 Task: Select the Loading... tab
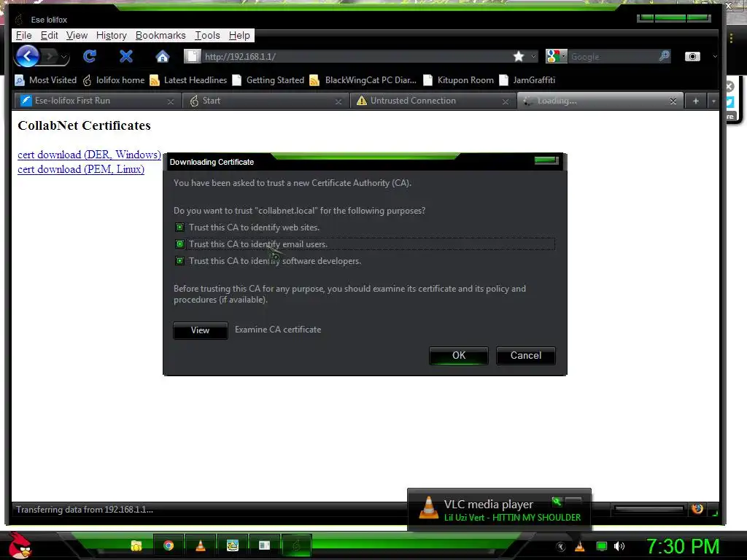(x=600, y=101)
